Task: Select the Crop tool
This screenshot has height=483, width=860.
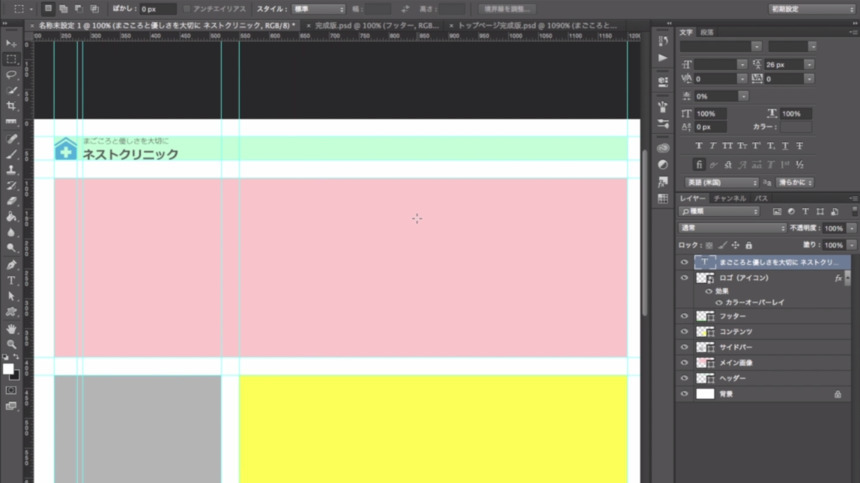Action: tap(11, 106)
